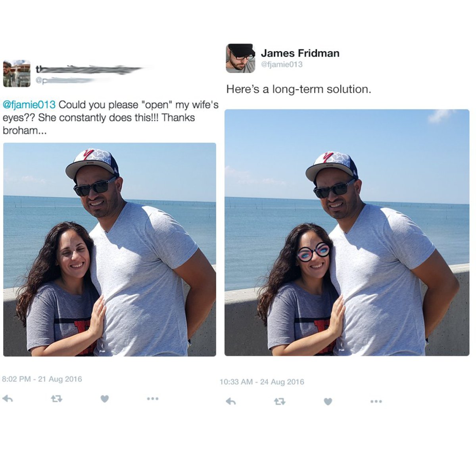
Task: Open the original couple photo with closed eyes
Action: (109, 249)
